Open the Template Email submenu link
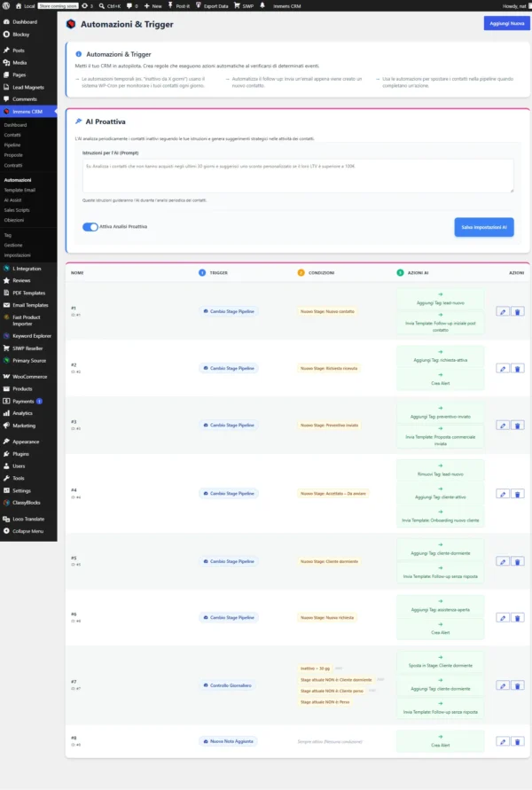 20,190
